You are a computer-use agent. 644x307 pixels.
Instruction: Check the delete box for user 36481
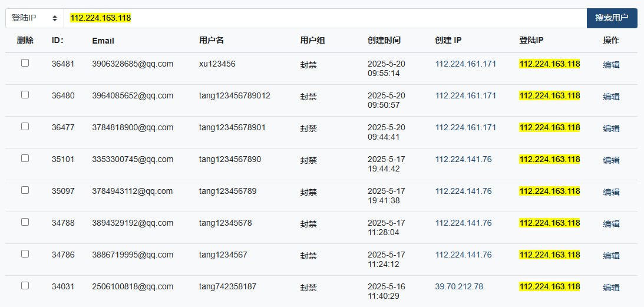click(x=25, y=63)
